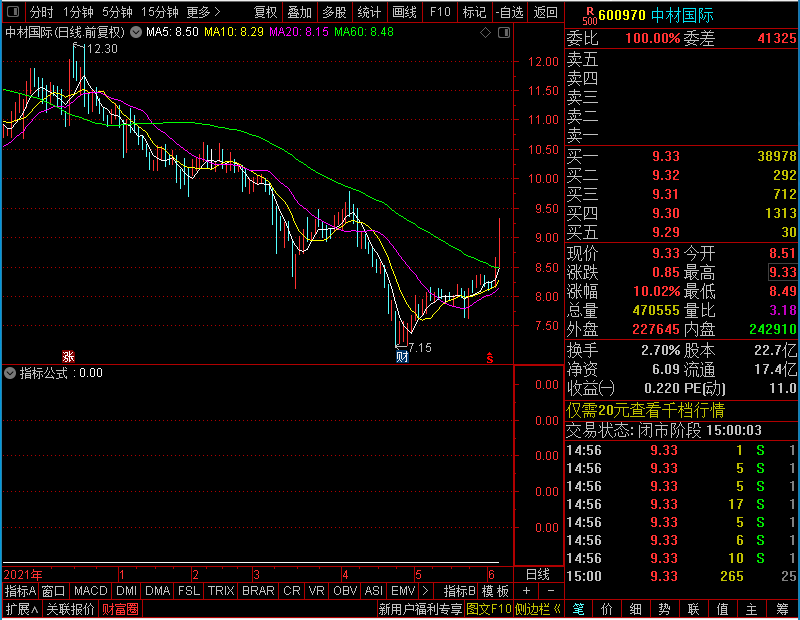Open F10 company information

coord(440,12)
